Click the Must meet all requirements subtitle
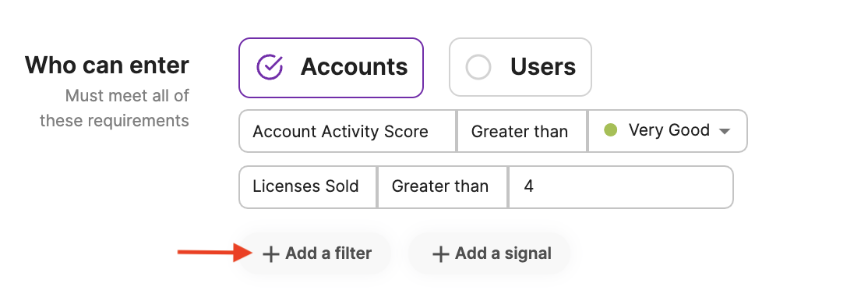 115,108
